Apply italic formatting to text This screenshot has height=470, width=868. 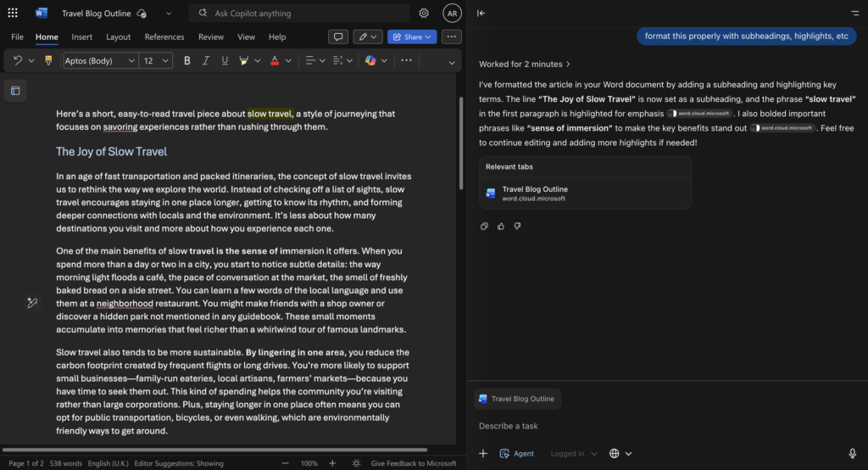(206, 60)
